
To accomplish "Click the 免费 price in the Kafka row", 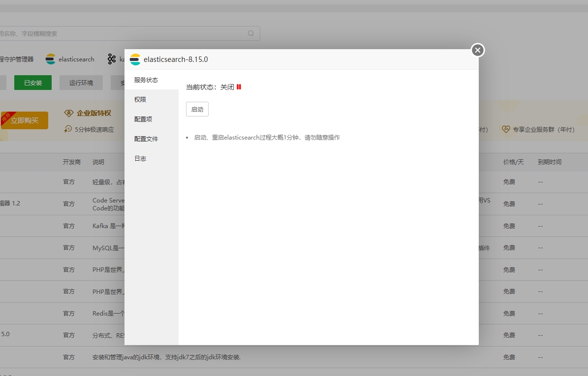I will point(509,226).
